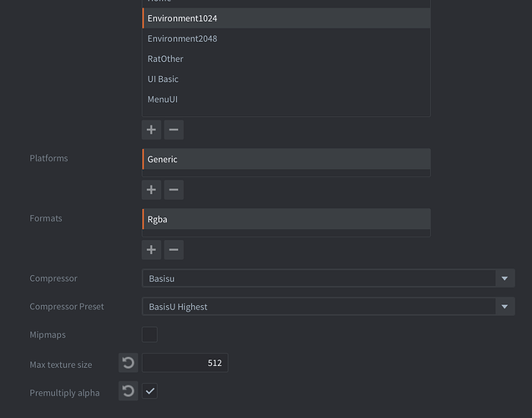This screenshot has width=532, height=418.
Task: Choose the RatOther profile
Action: 286,59
